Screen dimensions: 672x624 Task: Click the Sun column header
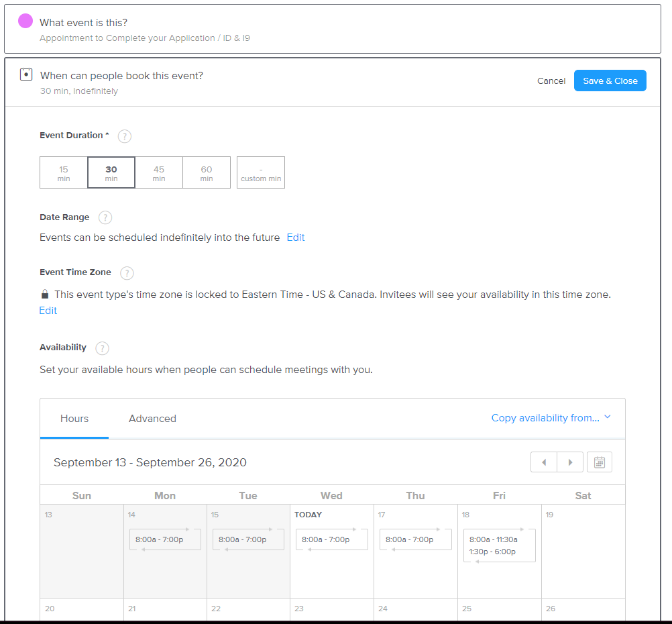(81, 496)
